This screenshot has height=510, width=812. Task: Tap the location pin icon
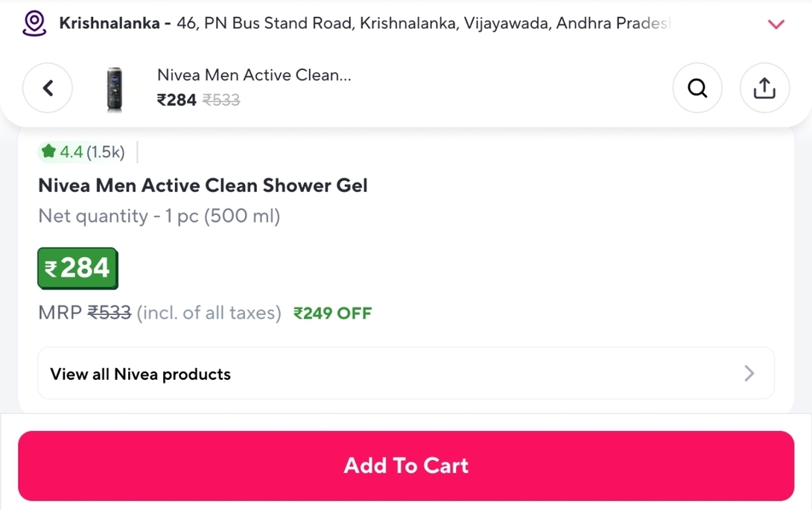(34, 24)
